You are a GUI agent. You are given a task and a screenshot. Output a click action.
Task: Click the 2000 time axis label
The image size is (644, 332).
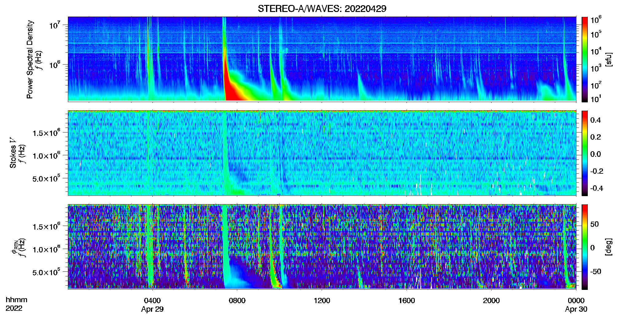pos(491,301)
